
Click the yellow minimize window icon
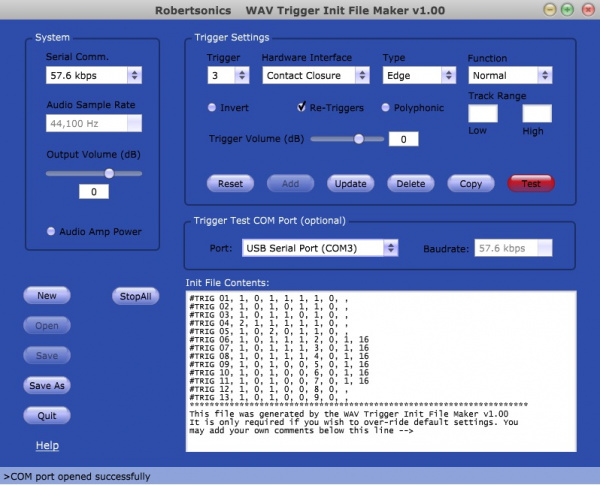tap(550, 10)
